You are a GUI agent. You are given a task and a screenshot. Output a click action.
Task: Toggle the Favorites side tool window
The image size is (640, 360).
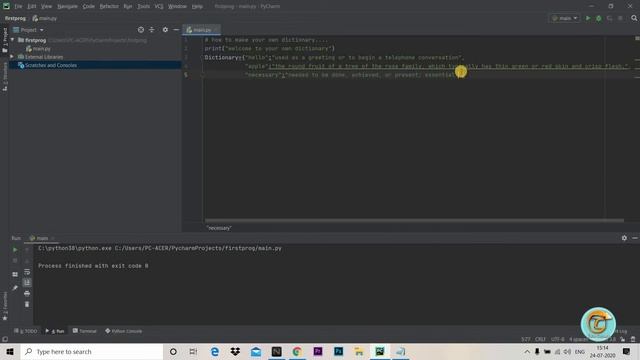tap(5, 307)
